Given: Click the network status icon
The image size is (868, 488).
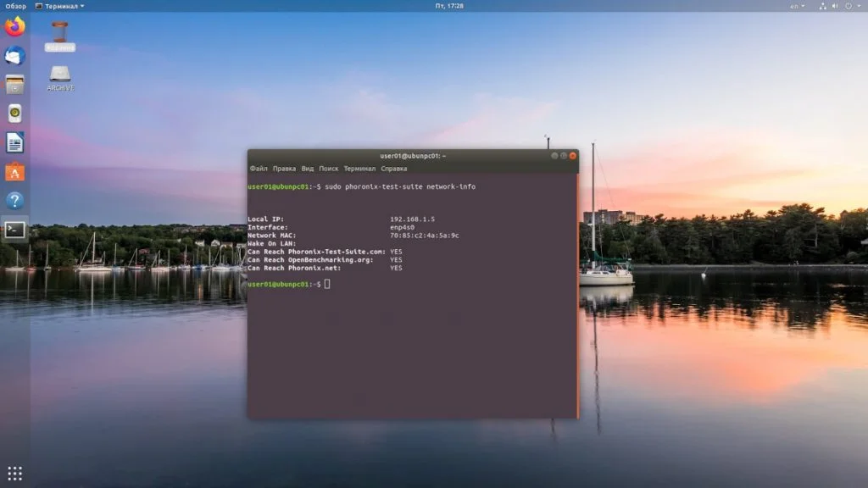Looking at the screenshot, I should (823, 6).
